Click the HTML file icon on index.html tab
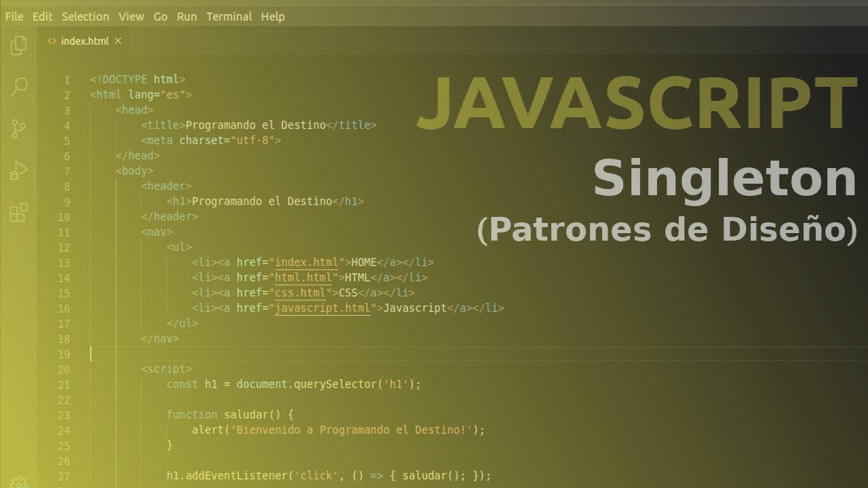The width and height of the screenshot is (868, 488). pos(52,41)
